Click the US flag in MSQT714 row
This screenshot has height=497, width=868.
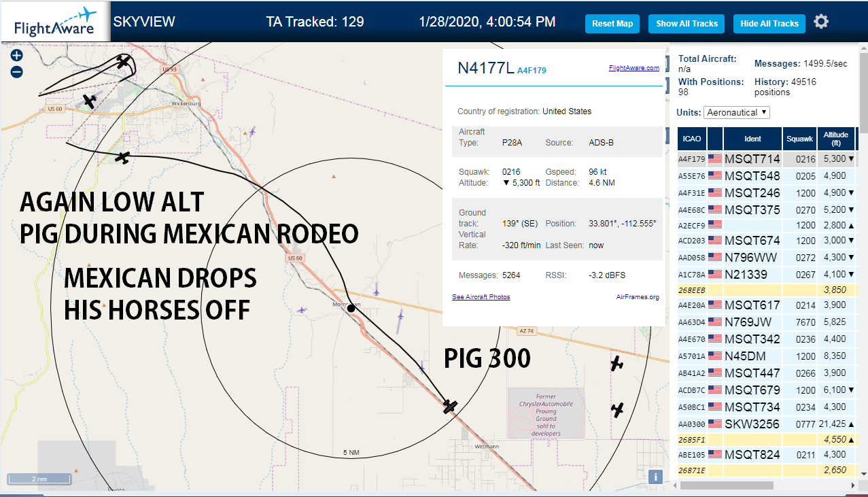pos(715,158)
